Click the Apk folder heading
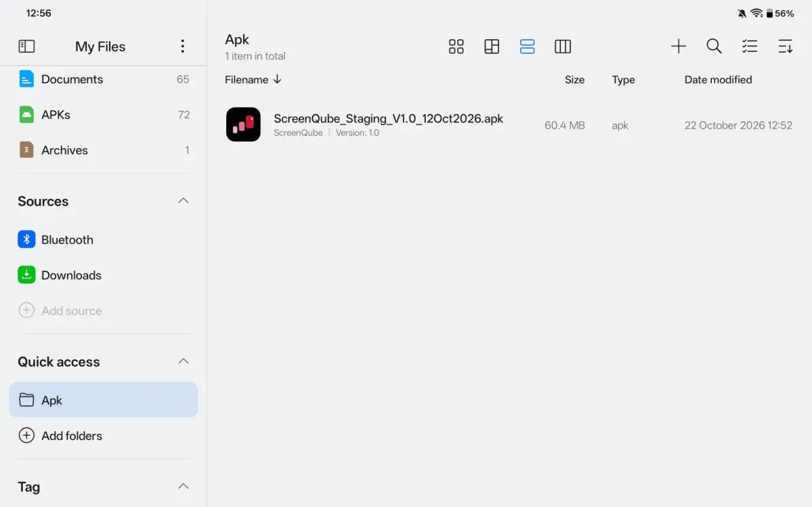Screen dimensions: 812x507 click(x=236, y=40)
